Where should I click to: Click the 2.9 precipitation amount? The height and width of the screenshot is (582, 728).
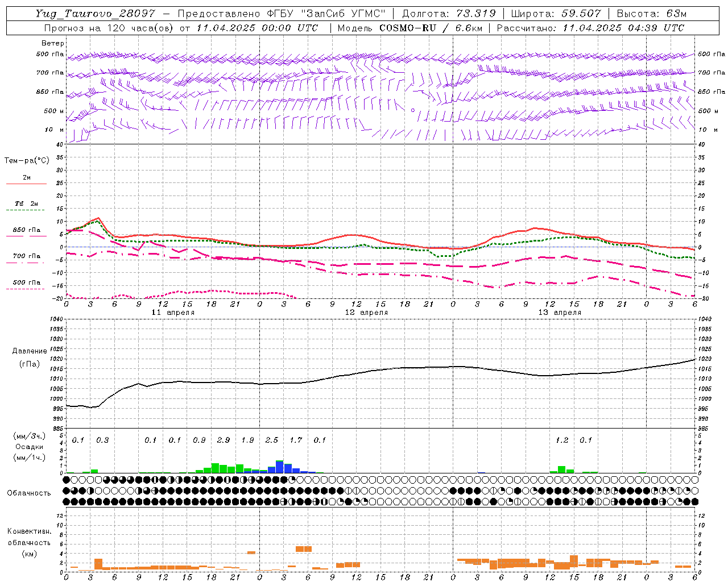click(x=224, y=440)
